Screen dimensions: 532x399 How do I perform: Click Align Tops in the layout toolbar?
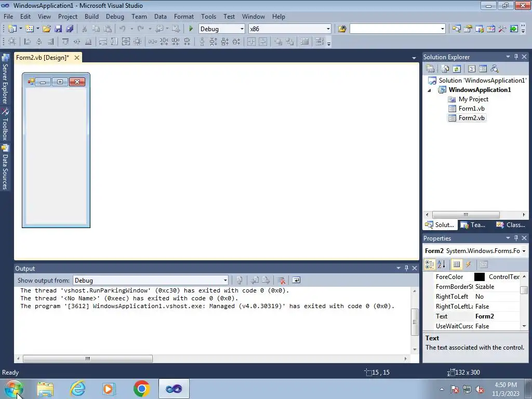(65, 42)
